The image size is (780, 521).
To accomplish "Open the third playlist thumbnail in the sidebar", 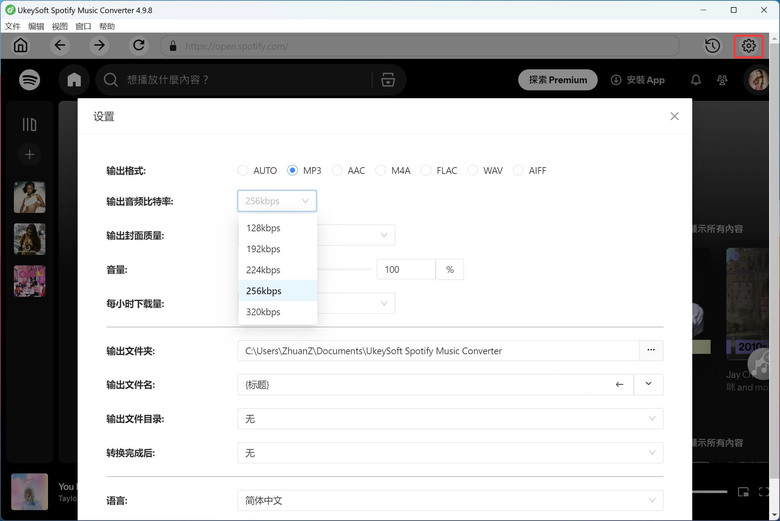I will (29, 281).
